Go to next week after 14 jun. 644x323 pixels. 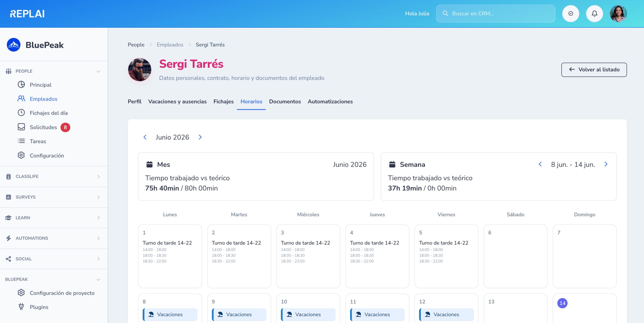(606, 164)
